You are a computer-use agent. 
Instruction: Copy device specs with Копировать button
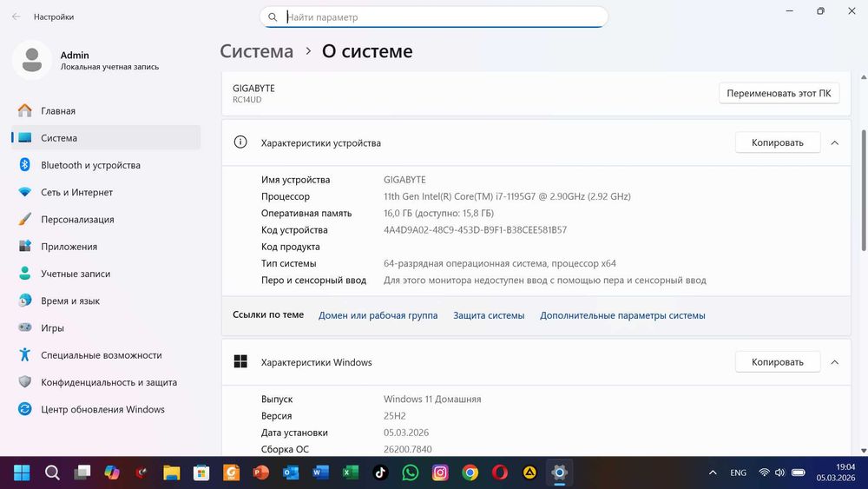click(x=777, y=143)
